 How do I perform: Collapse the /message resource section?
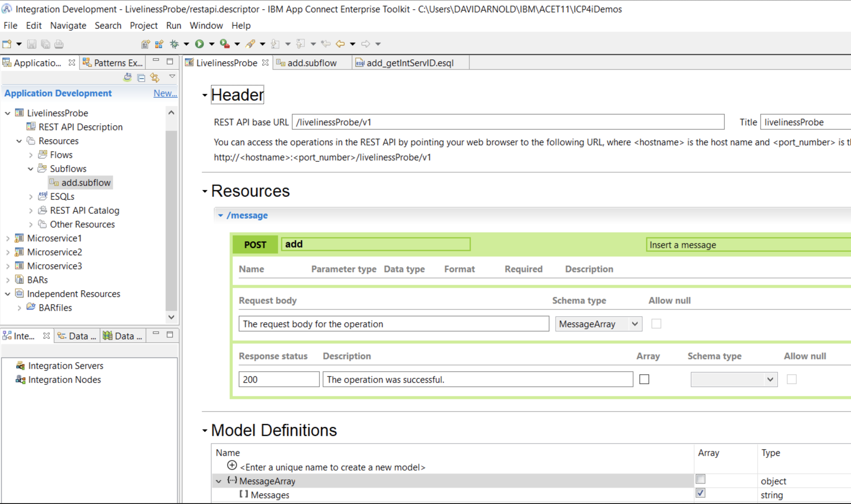220,215
